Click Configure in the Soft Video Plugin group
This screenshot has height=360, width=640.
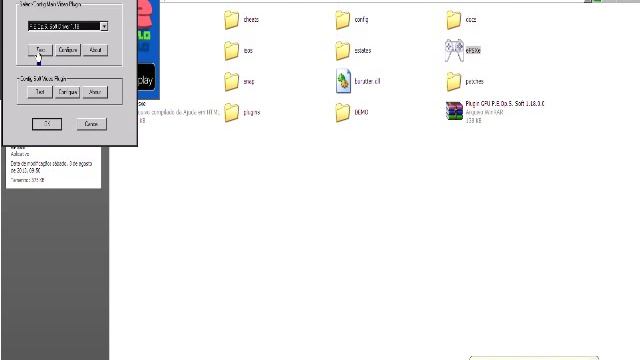[x=68, y=92]
